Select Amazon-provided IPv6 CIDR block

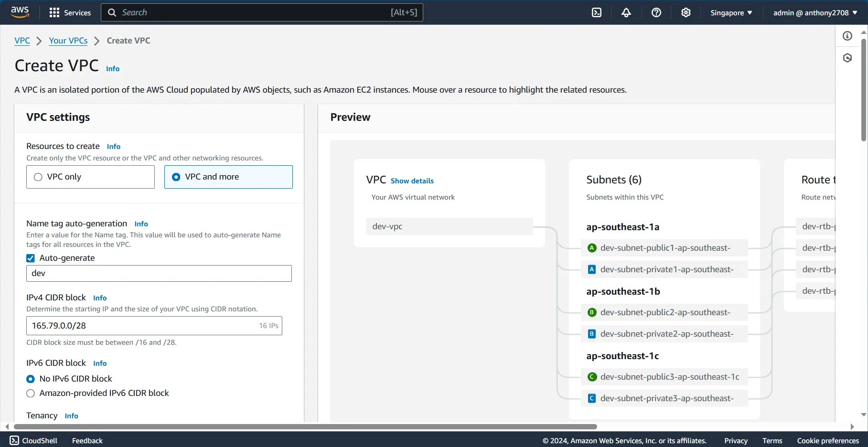[x=31, y=394]
